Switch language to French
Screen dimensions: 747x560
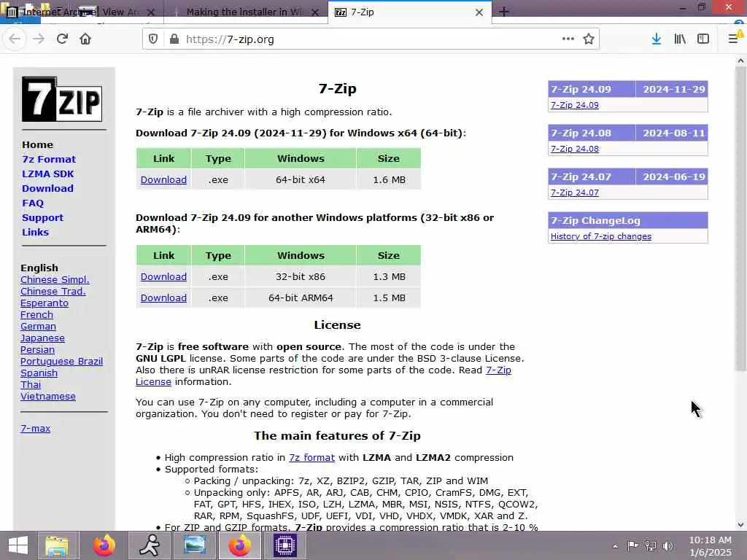click(36, 314)
